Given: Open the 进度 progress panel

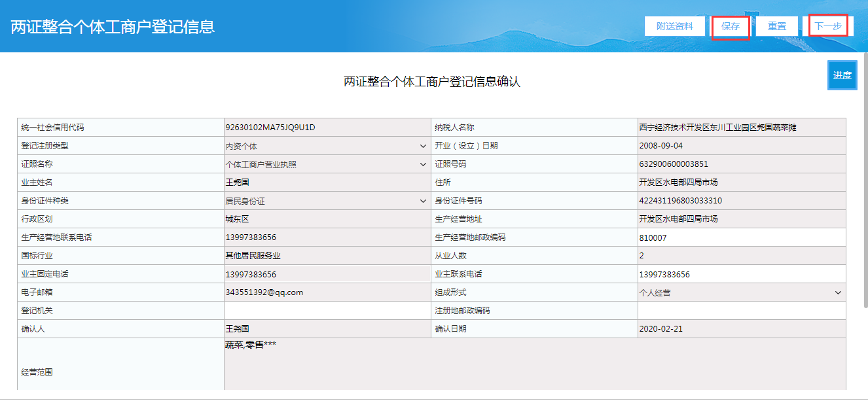Looking at the screenshot, I should coord(842,75).
